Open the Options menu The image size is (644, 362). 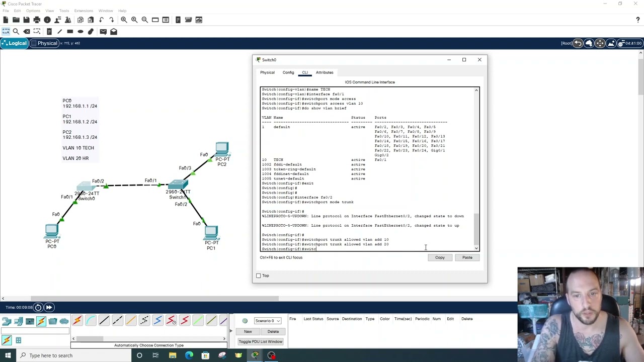pyautogui.click(x=33, y=11)
